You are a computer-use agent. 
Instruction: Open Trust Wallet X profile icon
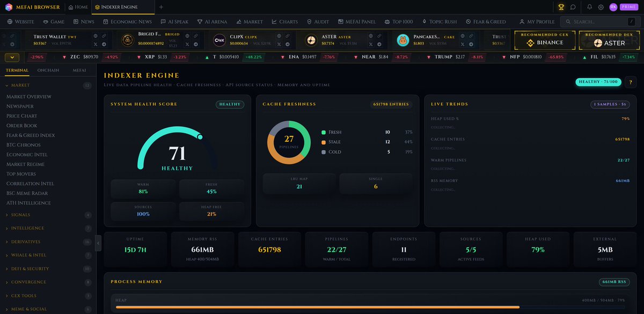point(96,44)
